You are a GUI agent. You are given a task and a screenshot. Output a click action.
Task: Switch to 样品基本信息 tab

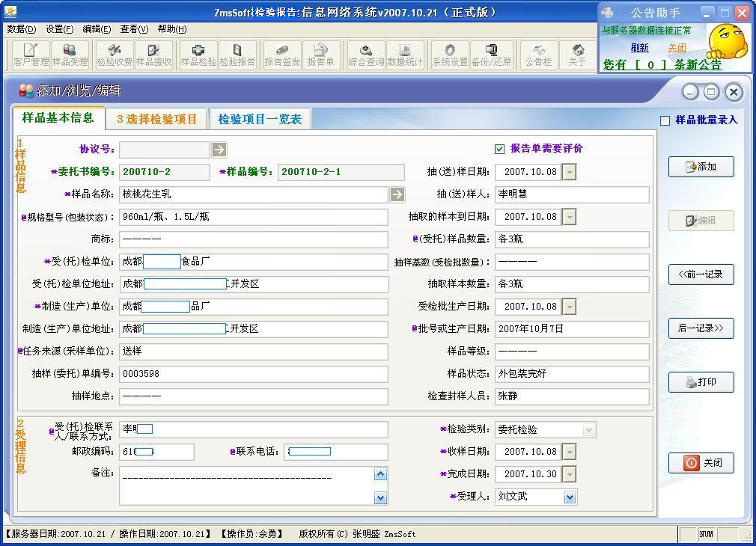58,118
